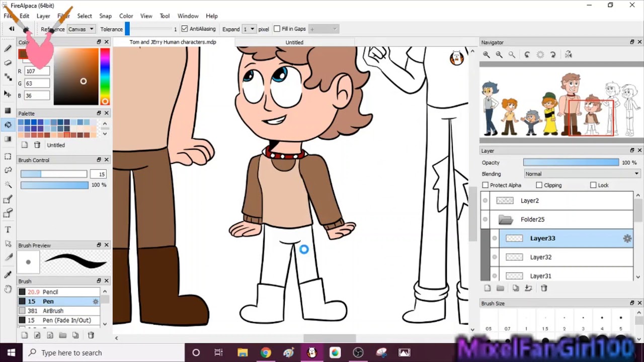Viewport: 644px width, 362px height.
Task: Open the Expand pixel dropdown
Action: point(249,29)
